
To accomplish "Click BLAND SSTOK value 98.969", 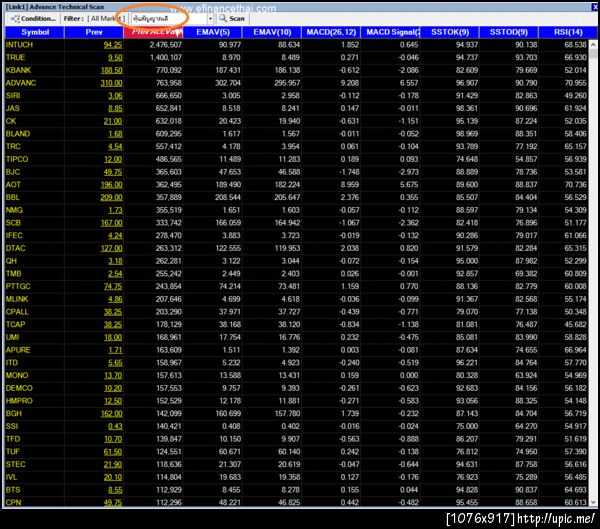I will [467, 134].
